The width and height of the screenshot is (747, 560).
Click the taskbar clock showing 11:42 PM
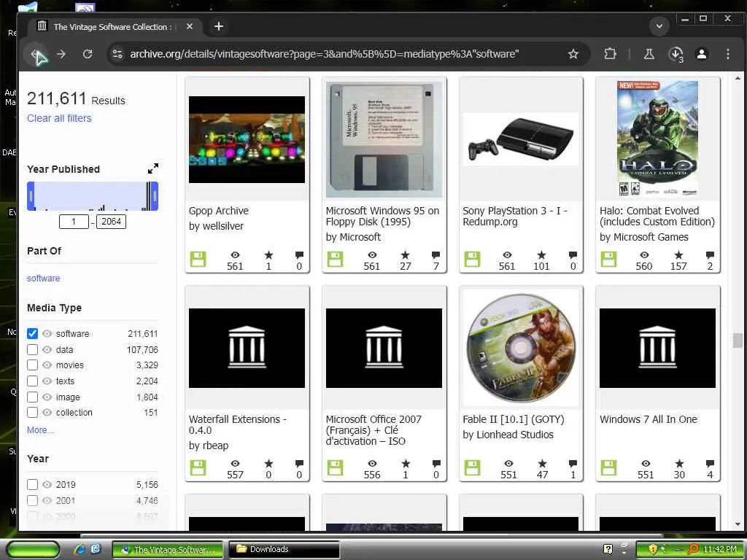[720, 550]
